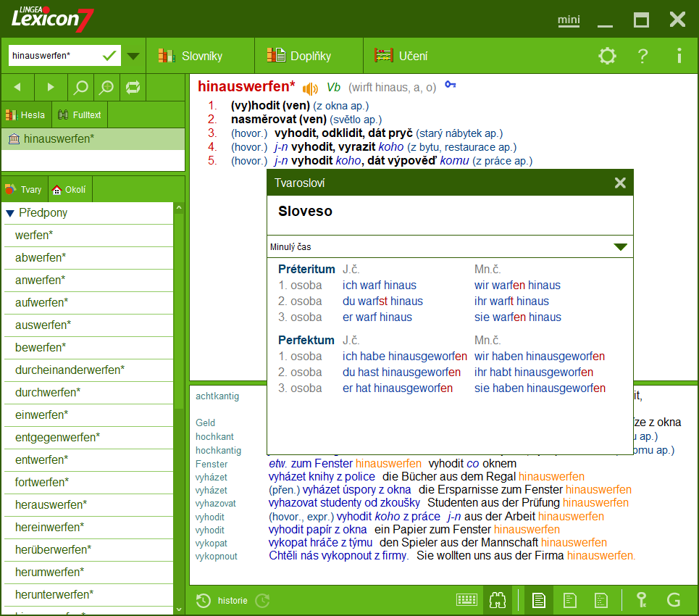Select abwerfen* in prefix list

[88, 258]
